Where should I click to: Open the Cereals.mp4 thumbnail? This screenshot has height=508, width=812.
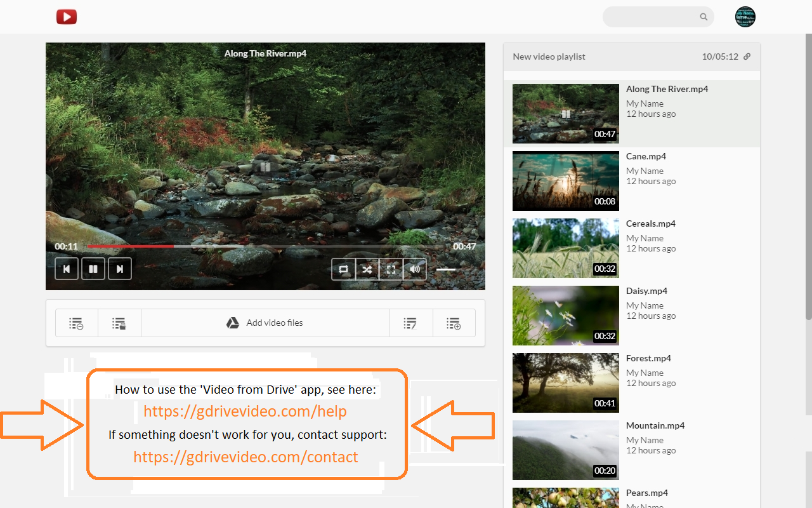click(x=566, y=248)
